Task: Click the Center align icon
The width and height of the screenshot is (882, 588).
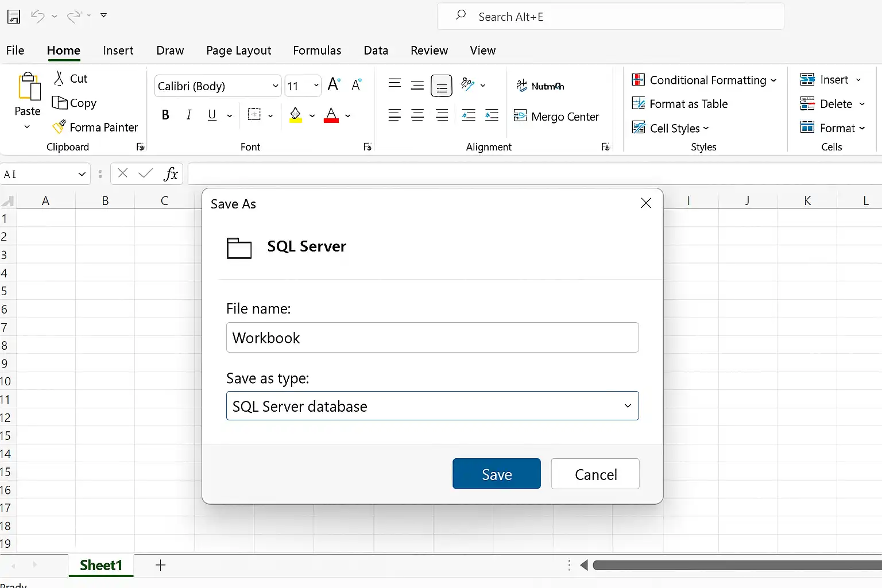Action: tap(417, 115)
